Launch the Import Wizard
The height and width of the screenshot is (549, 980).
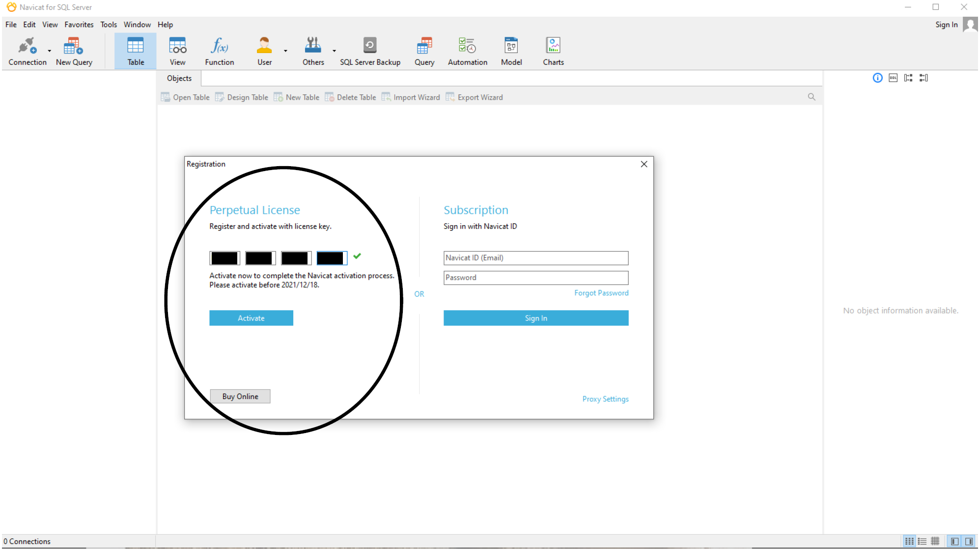(x=411, y=97)
